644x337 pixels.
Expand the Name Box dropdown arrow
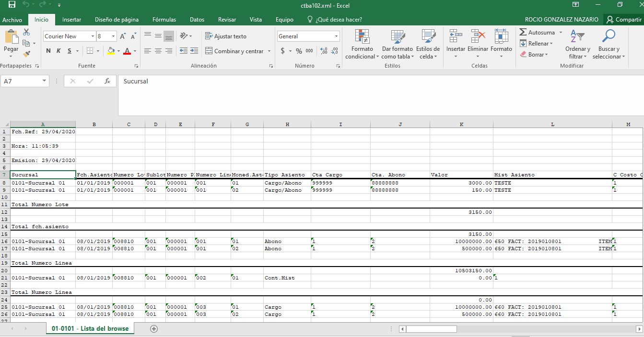pyautogui.click(x=45, y=81)
